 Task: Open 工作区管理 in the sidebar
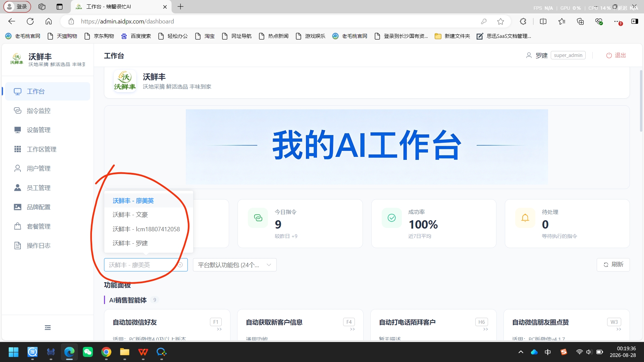48,149
